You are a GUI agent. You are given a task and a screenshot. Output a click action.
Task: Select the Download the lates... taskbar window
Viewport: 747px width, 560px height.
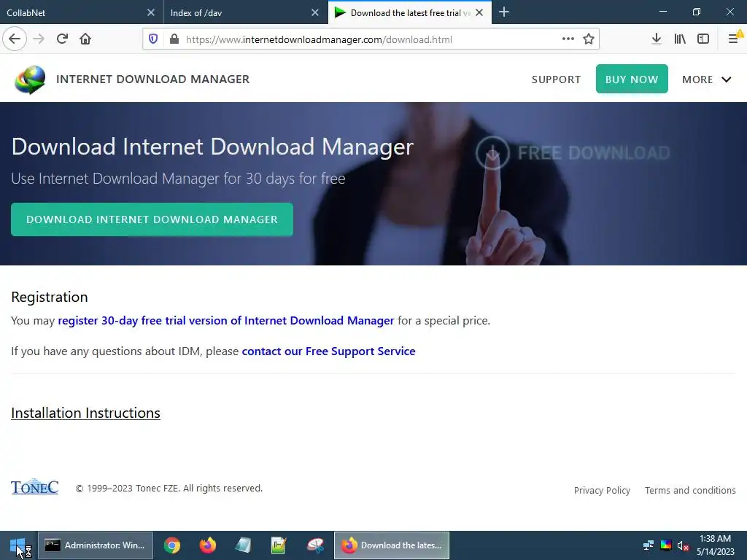pos(392,545)
